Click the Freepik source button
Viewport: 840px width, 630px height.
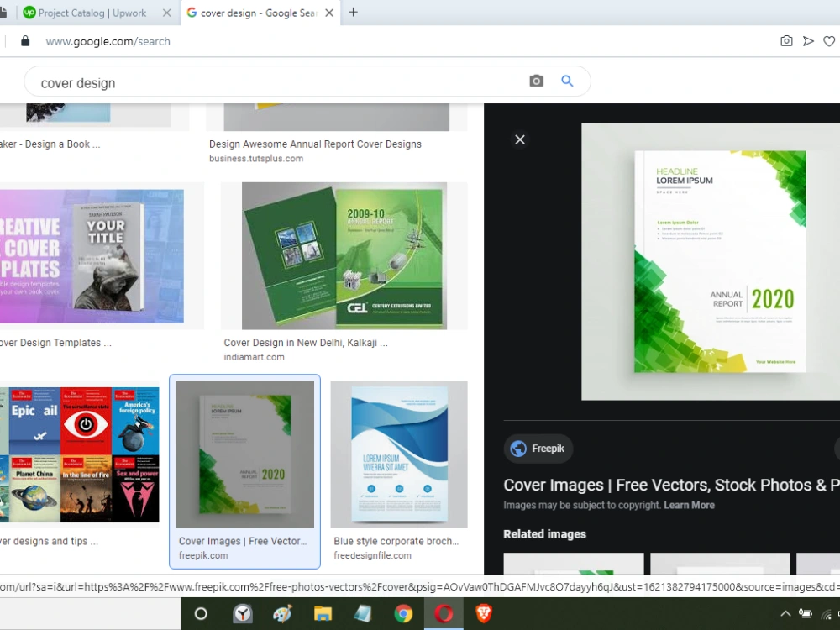(x=538, y=449)
